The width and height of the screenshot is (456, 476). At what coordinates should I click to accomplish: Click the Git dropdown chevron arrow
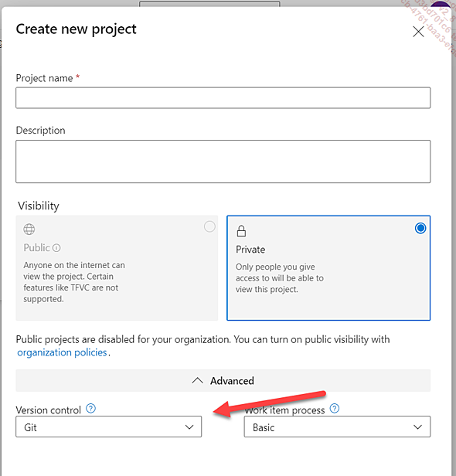coord(189,427)
